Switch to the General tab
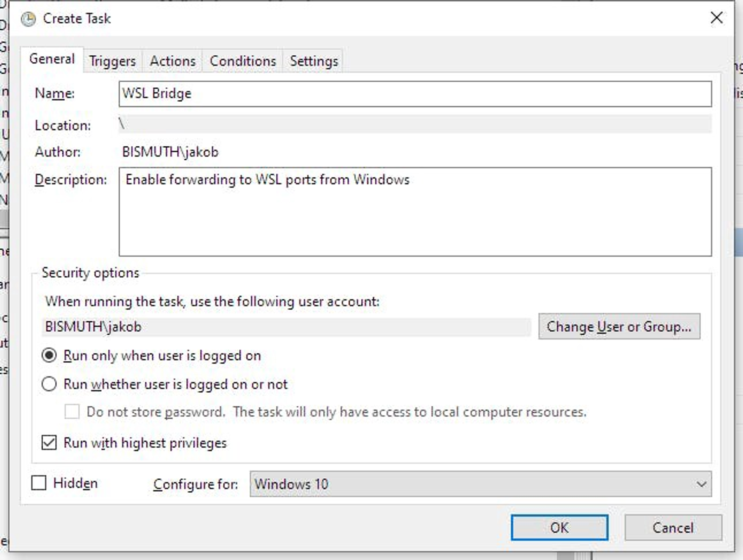 (52, 59)
